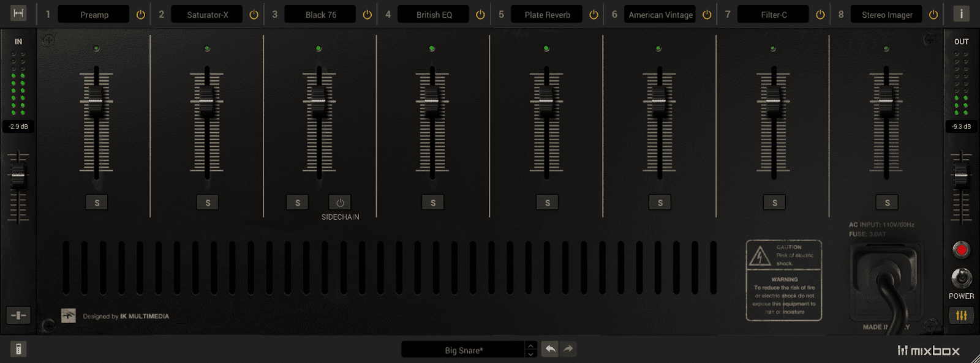
Task: Disable the Plate Reverb slot power
Action: tap(594, 15)
